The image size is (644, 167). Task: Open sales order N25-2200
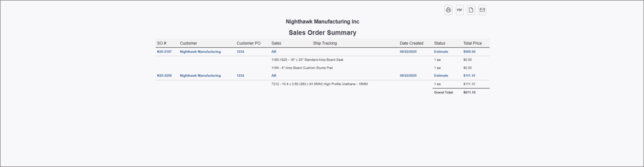click(x=164, y=76)
